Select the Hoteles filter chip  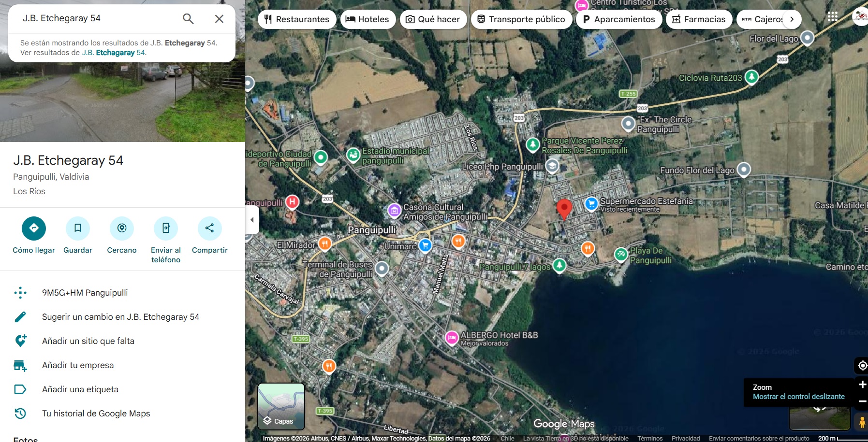(368, 19)
